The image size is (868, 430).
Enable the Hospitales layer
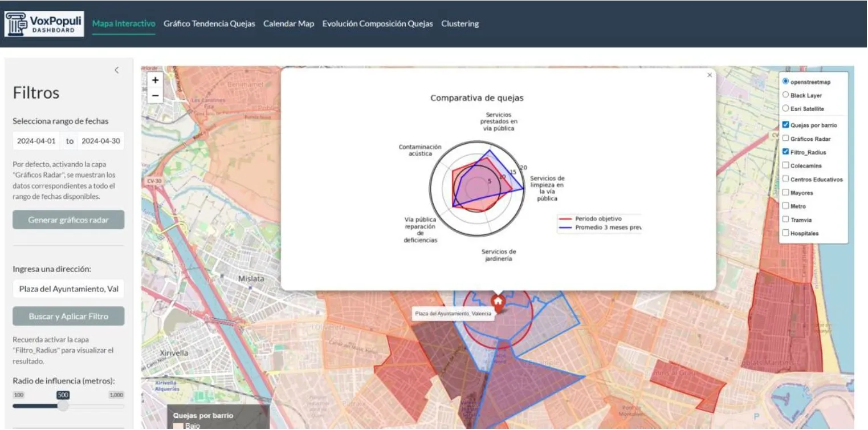pos(786,233)
